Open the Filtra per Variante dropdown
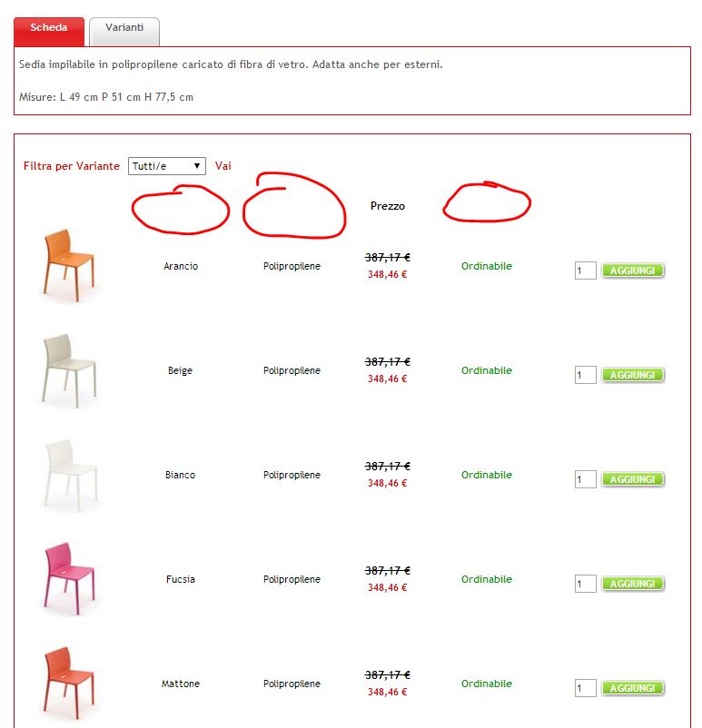Viewport: 702px width, 728px height. [167, 166]
